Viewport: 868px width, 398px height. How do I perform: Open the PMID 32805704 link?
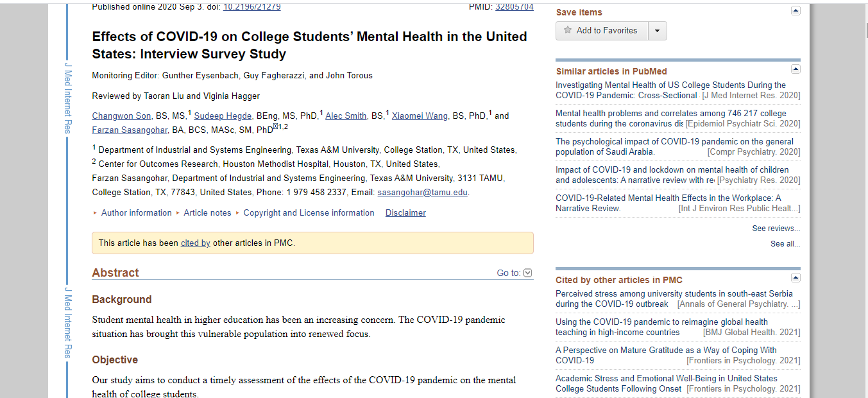click(x=514, y=7)
